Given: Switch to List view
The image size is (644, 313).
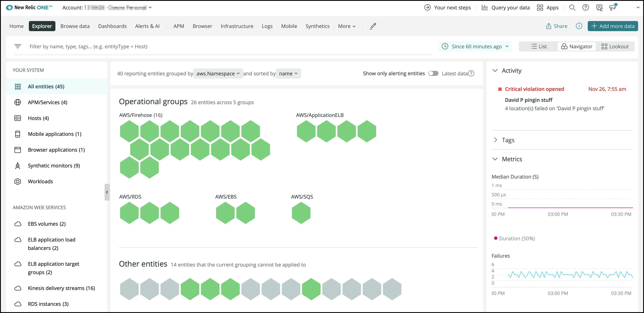Looking at the screenshot, I should point(539,46).
